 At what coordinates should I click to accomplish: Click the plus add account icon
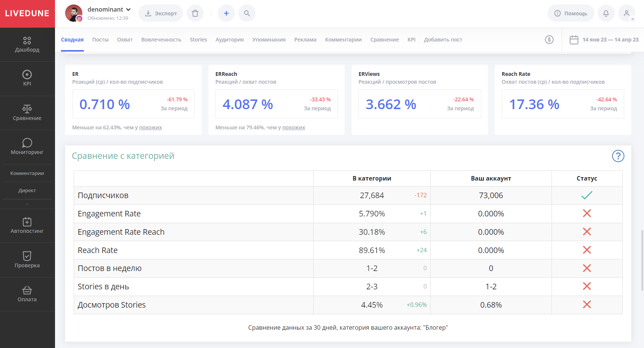226,13
